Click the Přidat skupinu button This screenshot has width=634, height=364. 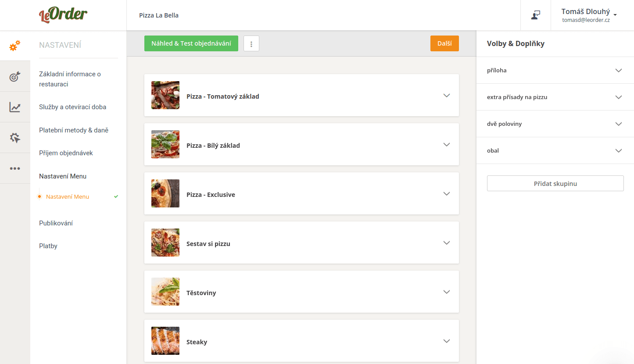point(555,184)
